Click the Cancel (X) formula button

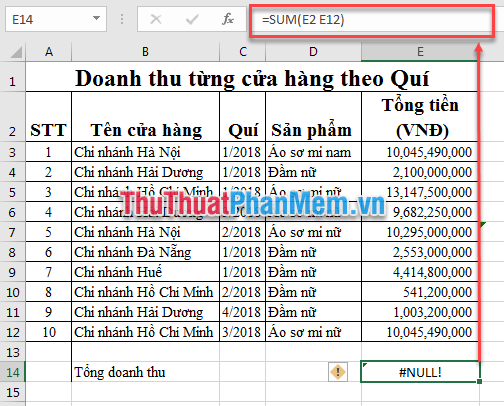click(x=156, y=19)
